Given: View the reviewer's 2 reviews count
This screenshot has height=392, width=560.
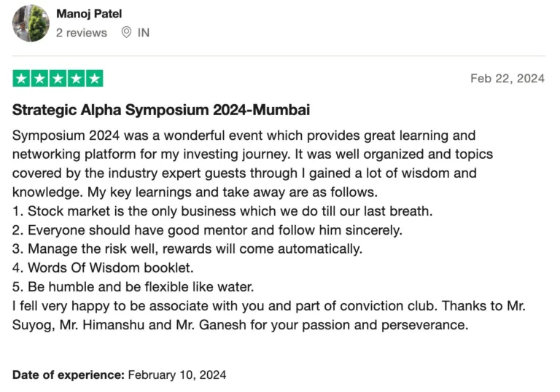Looking at the screenshot, I should point(82,33).
